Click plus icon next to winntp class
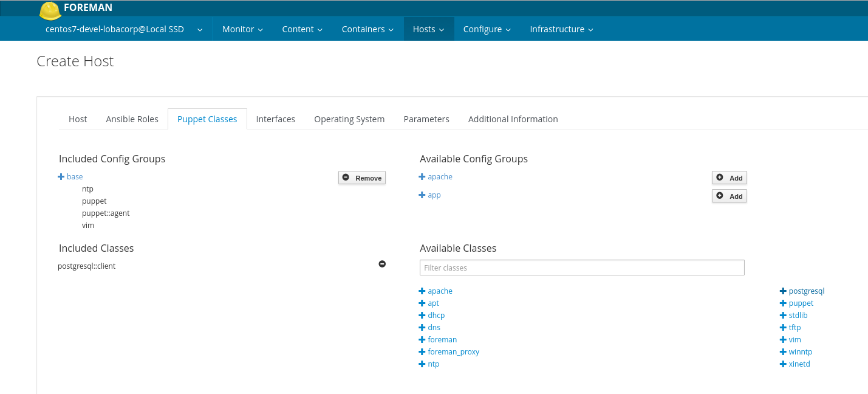The height and width of the screenshot is (394, 868). pos(783,352)
